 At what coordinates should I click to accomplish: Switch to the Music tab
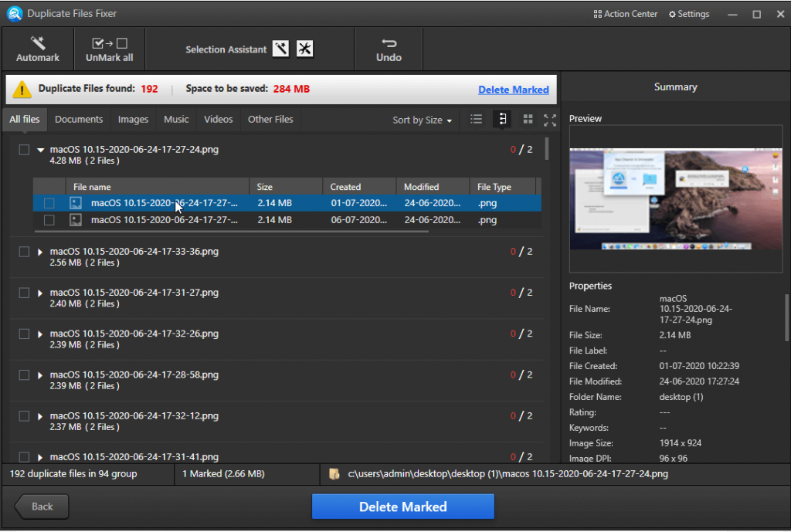176,120
